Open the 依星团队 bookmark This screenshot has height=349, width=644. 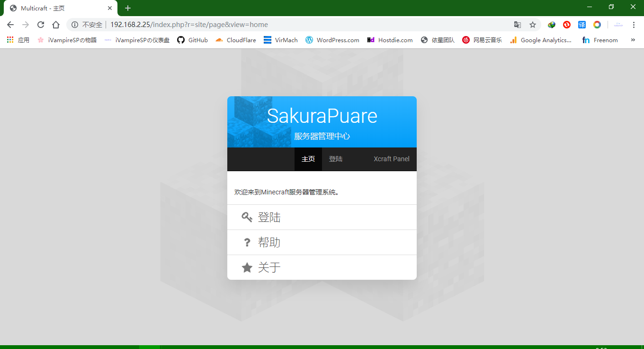[x=438, y=40]
